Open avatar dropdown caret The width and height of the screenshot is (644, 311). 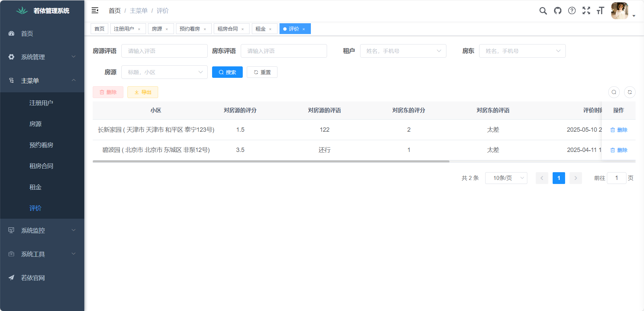634,16
